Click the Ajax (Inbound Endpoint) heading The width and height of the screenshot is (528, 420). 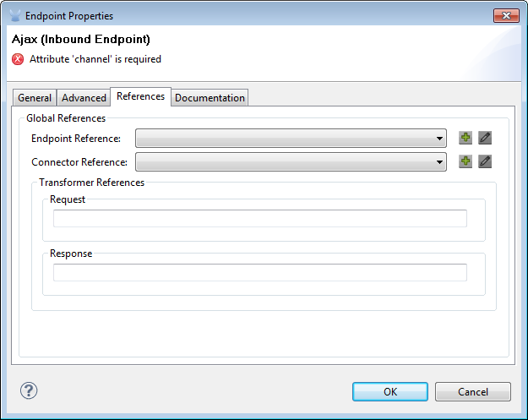point(81,39)
